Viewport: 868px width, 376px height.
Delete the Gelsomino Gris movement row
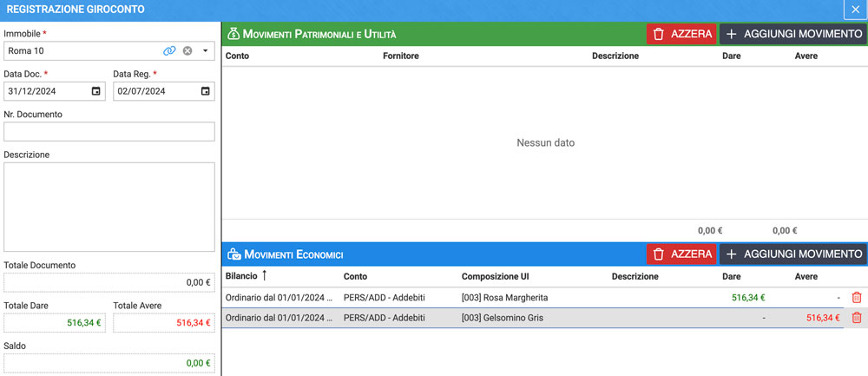(857, 318)
